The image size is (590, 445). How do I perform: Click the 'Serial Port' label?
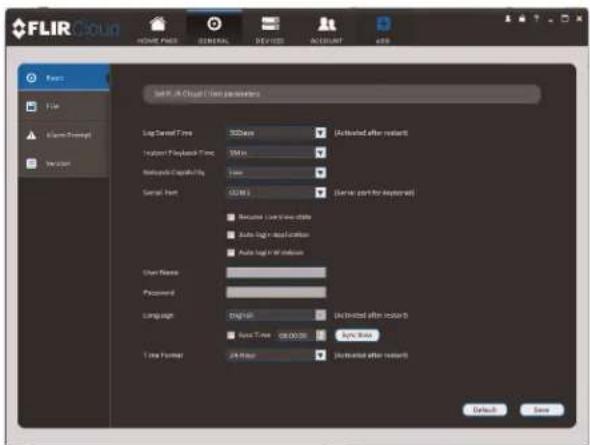point(160,193)
